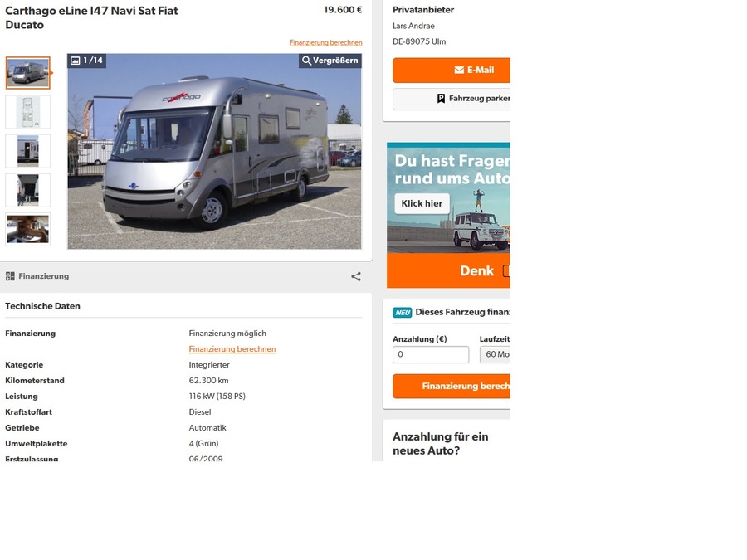Click the Anzahlung amount input field

[431, 354]
